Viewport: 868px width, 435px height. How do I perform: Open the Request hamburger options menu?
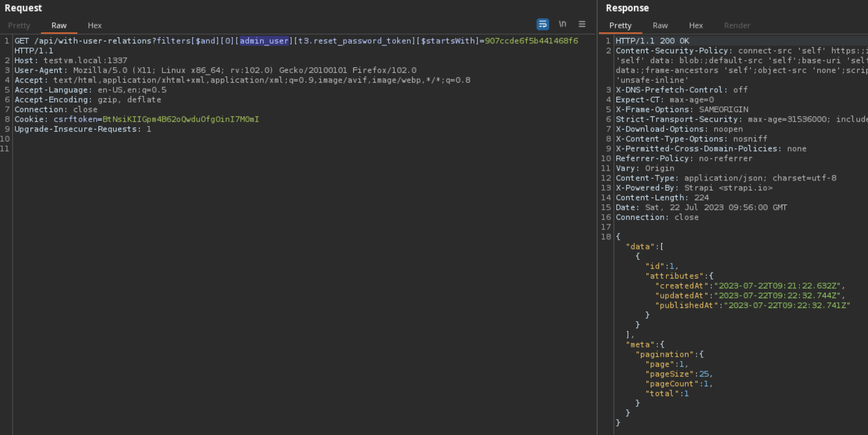(582, 24)
